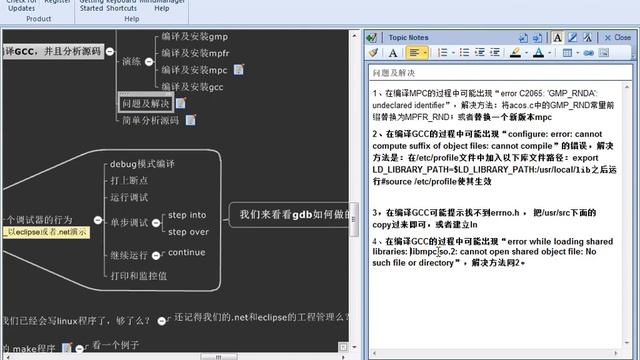Viewport: 640px width, 360px height.
Task: Apply the text highlight color
Action: click(516, 53)
